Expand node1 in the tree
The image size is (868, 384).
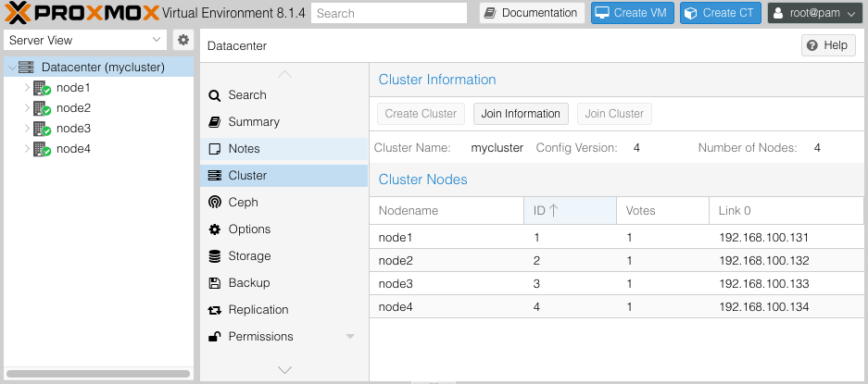point(27,87)
